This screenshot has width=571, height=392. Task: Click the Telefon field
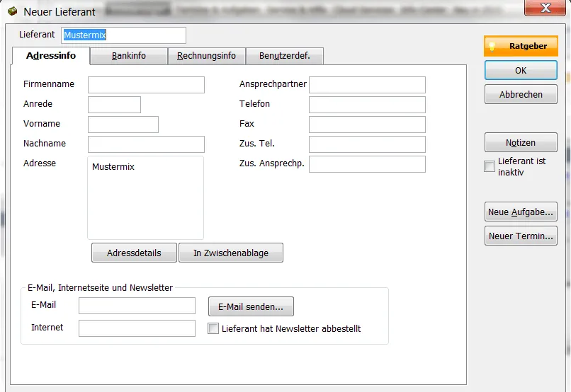click(367, 105)
